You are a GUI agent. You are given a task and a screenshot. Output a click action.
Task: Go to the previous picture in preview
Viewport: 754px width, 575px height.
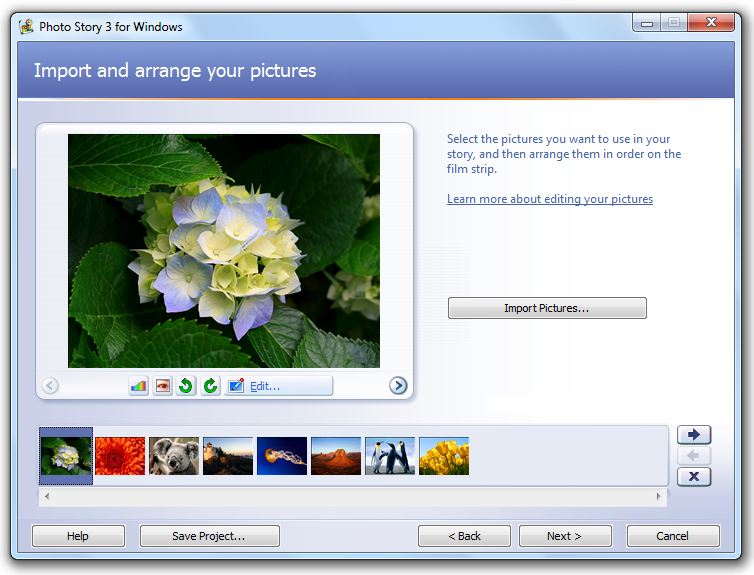coord(50,386)
